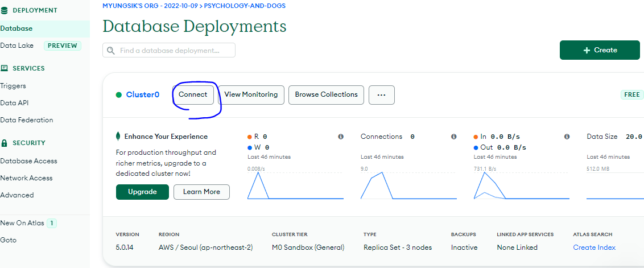
Task: Click the Learn More button
Action: (201, 192)
